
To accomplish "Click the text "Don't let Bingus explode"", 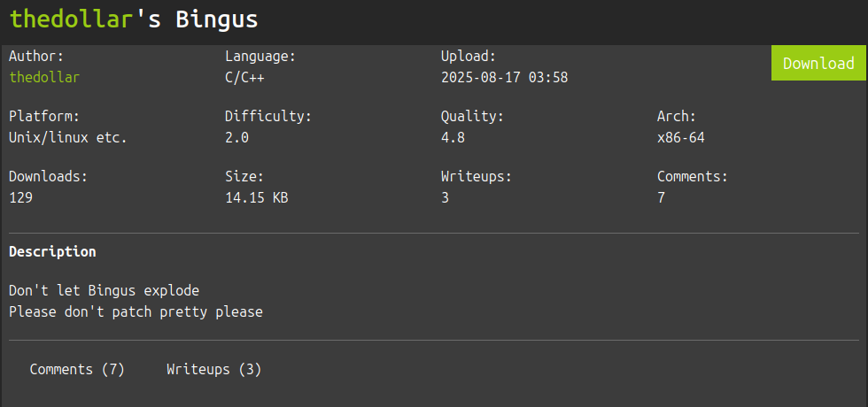I will [104, 290].
